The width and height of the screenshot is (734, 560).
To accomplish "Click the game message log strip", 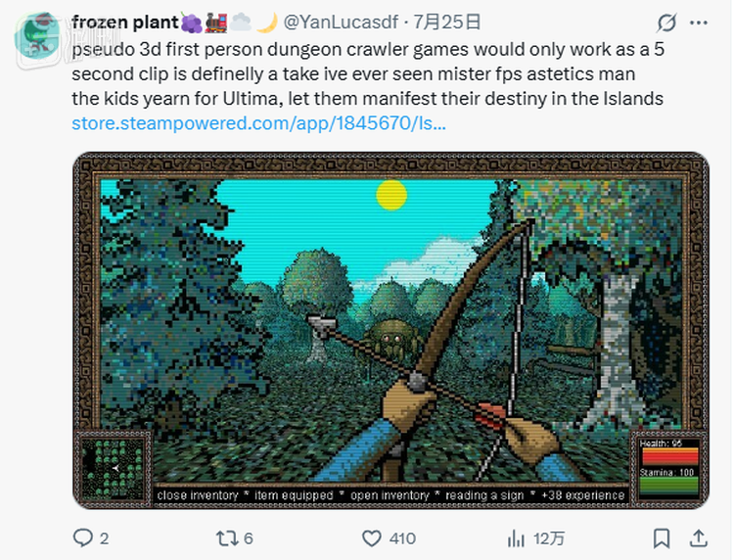I will click(390, 495).
